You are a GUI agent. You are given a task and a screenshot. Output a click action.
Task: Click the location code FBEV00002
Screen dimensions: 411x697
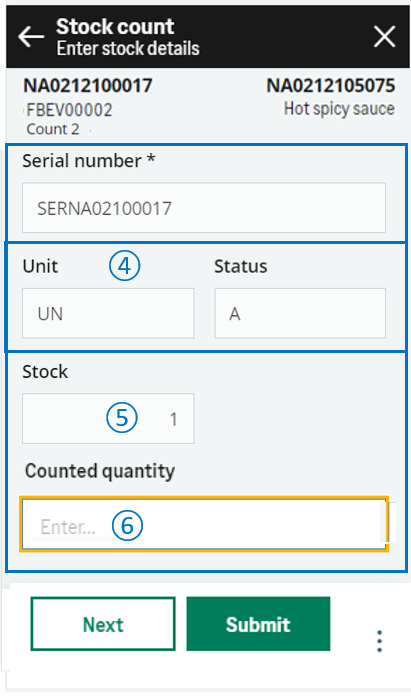69,110
